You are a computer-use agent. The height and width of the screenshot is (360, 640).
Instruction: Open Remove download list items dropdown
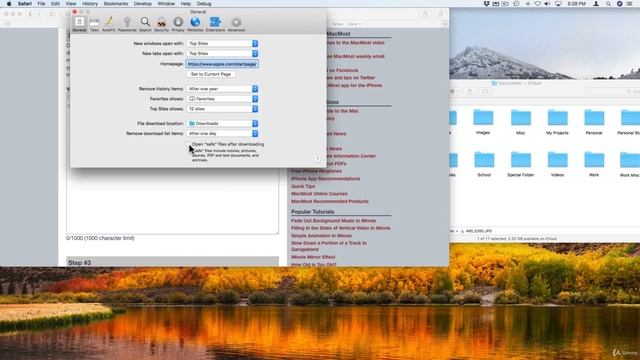(x=222, y=133)
